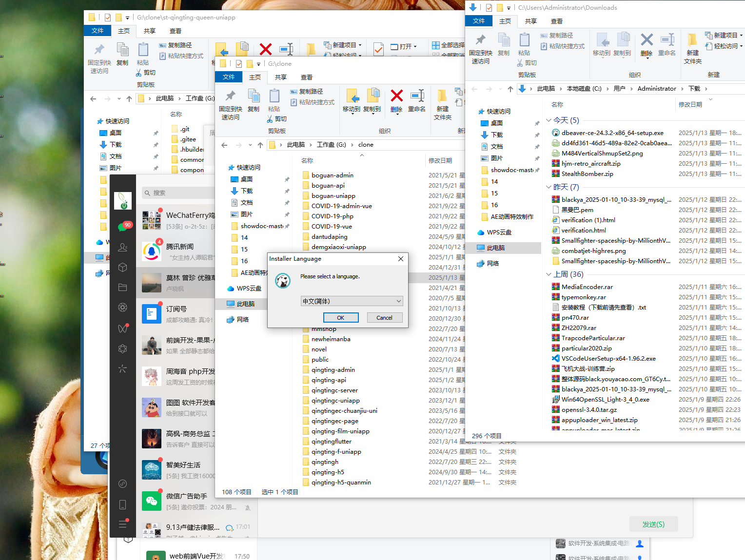The image size is (745, 560).
Task: Select VSCodeUserSetup-x64-1.96.2.exe in Downloads
Action: pyautogui.click(x=608, y=358)
